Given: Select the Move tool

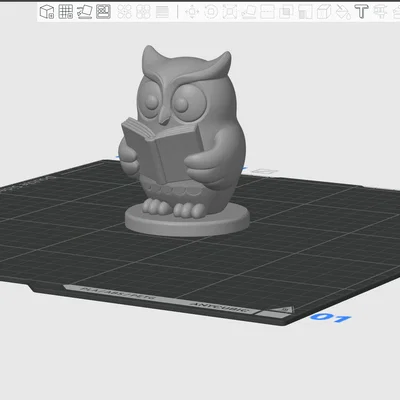Looking at the screenshot, I should click(192, 12).
